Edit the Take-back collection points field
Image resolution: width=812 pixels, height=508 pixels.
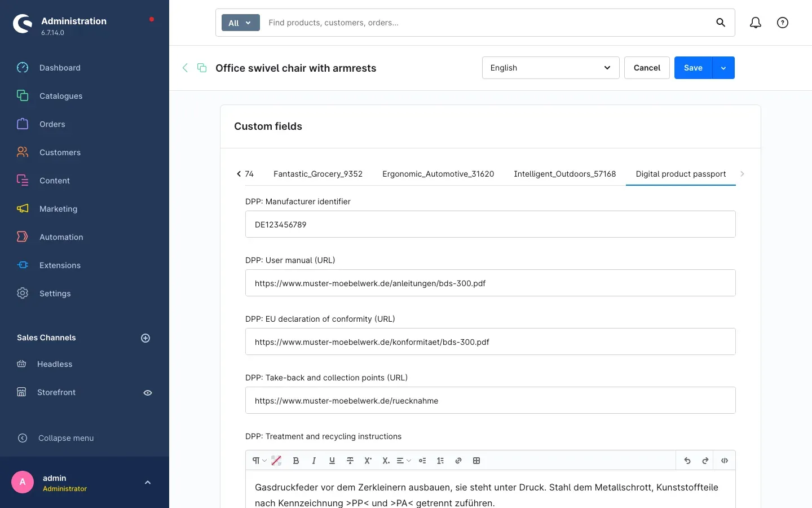[491, 400]
